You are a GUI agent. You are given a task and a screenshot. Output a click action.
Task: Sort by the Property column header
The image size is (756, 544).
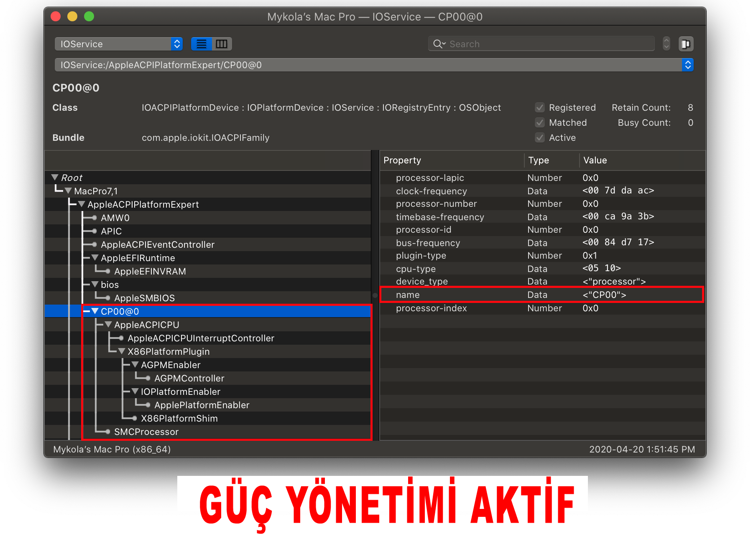tap(452, 160)
